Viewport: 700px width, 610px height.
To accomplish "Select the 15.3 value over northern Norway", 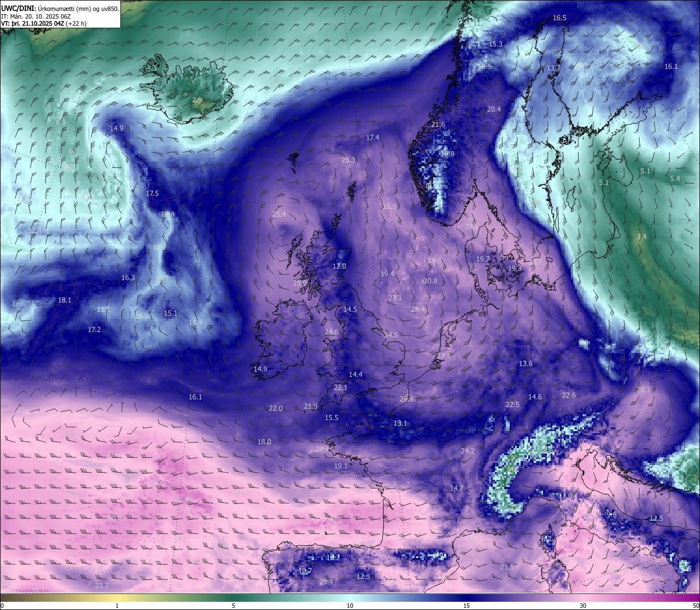I will (x=495, y=44).
